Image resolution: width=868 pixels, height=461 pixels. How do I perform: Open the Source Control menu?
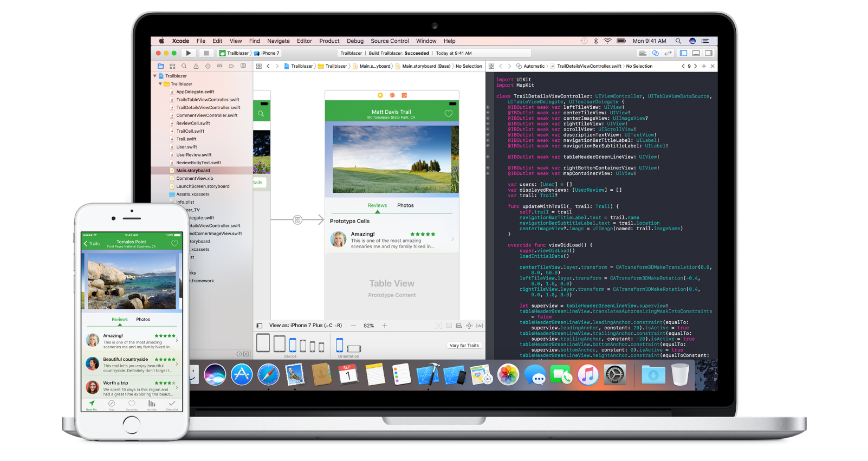390,41
